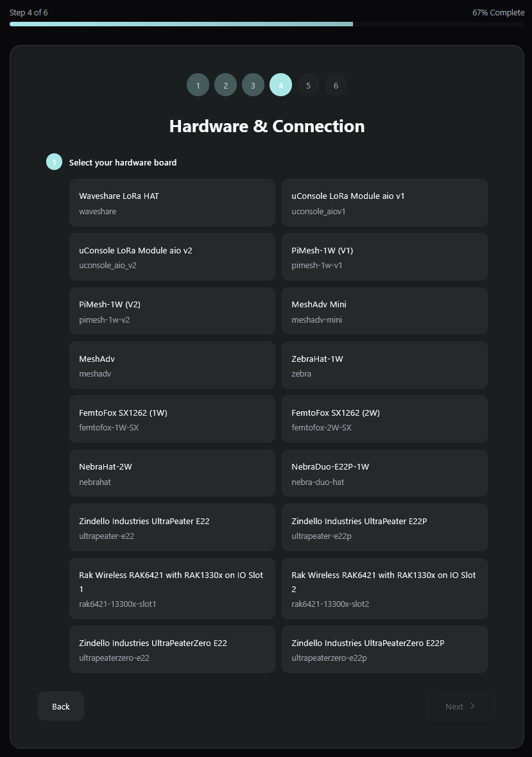The height and width of the screenshot is (757, 532).
Task: Select Zindello UltraPeater E22 card
Action: 172,527
